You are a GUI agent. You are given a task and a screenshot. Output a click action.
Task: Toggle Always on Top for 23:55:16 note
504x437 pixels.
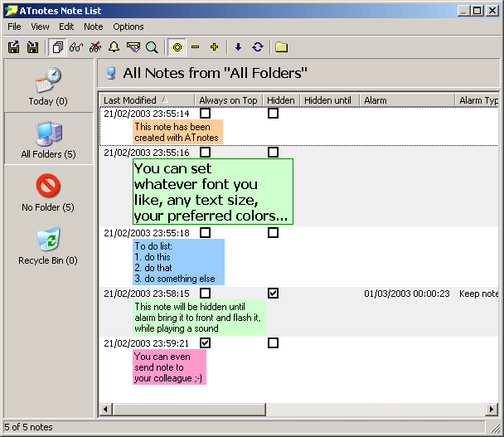205,152
